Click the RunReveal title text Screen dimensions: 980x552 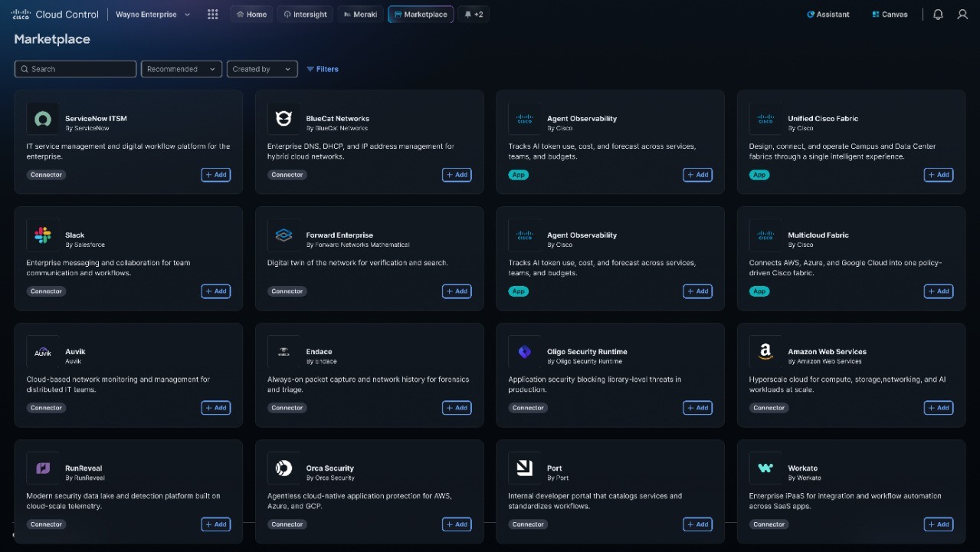(84, 468)
